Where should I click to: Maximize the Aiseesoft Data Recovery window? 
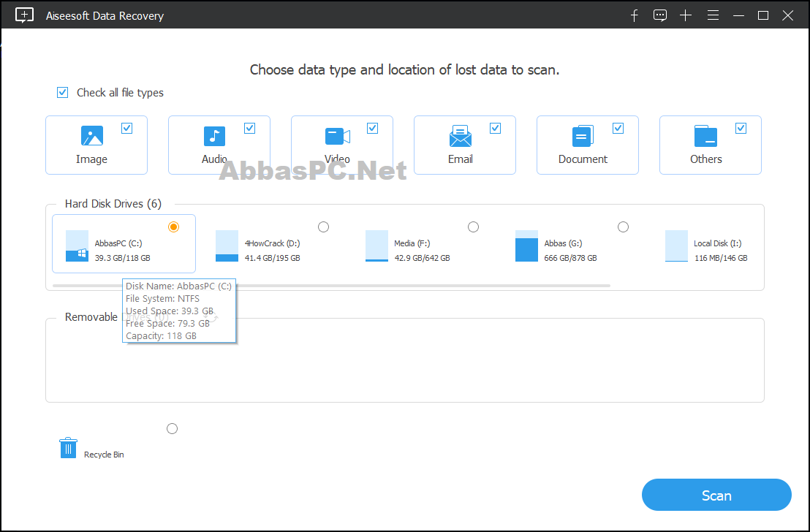pos(763,15)
